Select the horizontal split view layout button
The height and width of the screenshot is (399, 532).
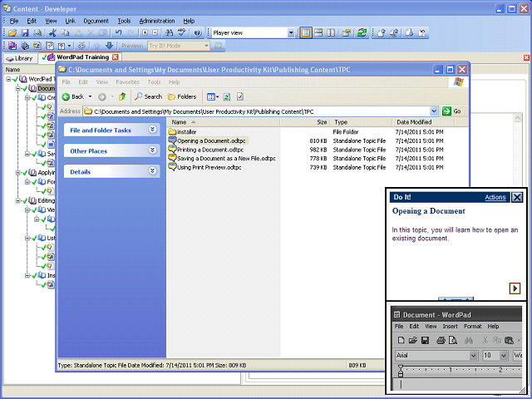[318, 33]
